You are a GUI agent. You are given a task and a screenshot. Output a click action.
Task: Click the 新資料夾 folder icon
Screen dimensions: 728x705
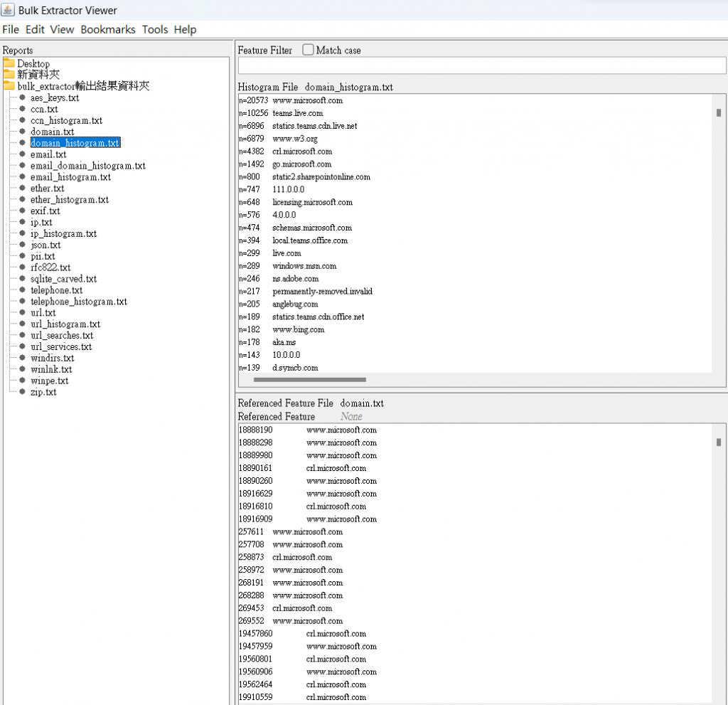9,74
